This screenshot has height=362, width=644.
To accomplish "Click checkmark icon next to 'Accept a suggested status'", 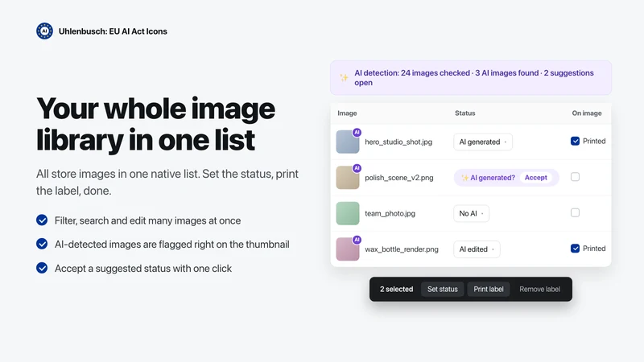I will tap(42, 268).
